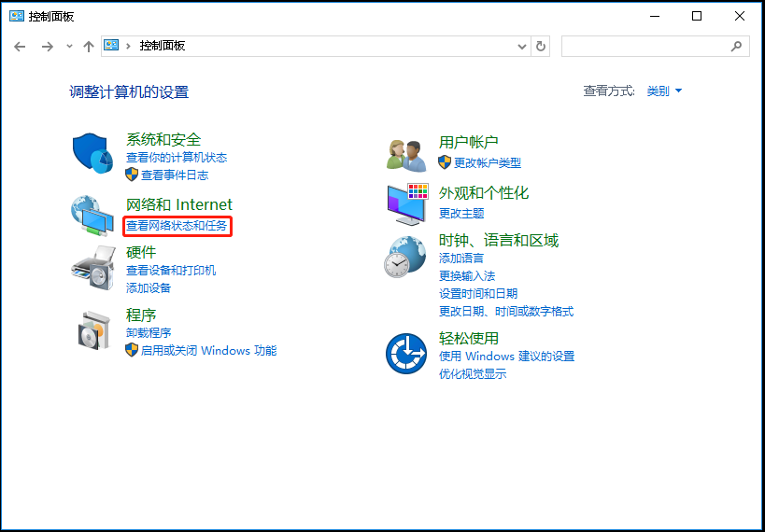Maximize the Control Panel window
Screen dimensions: 765x532
(x=697, y=16)
